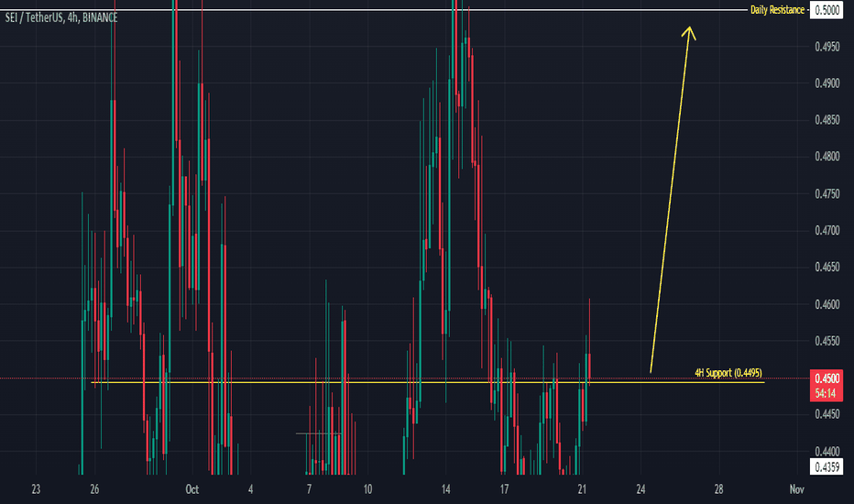Select the 0.5000 resistance price tag
The height and width of the screenshot is (504, 854).
coord(827,10)
